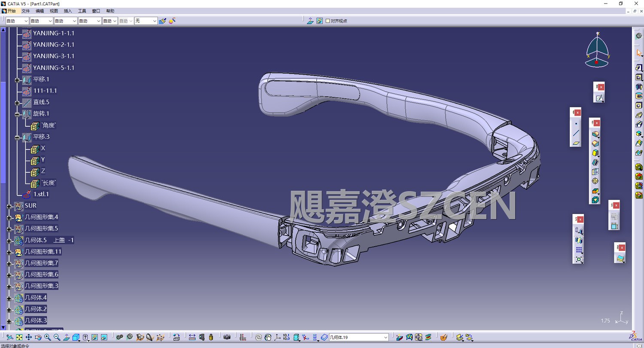Viewport: 644px width, 348px height.
Task: Open the 帮助 menu
Action: coord(110,11)
